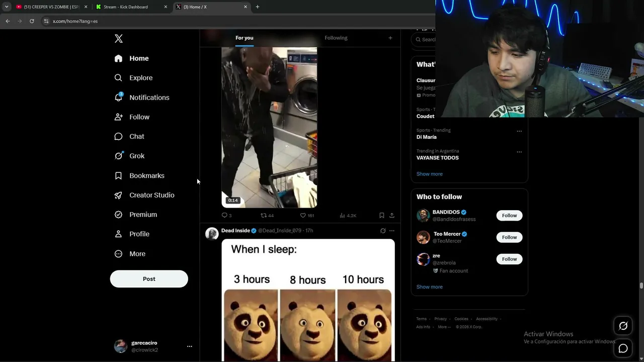Screen dimensions: 644x362
Task: Expand the footer More menu
Action: [x=444, y=327]
